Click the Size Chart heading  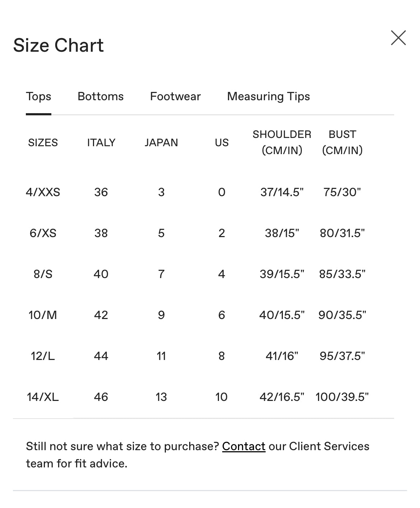pos(58,46)
